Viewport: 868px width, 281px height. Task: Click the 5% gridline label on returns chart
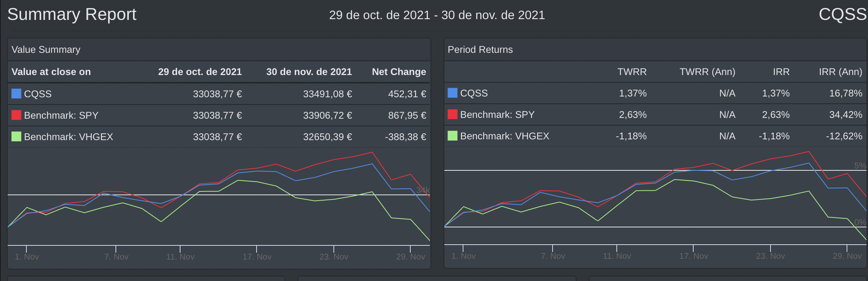point(860,165)
